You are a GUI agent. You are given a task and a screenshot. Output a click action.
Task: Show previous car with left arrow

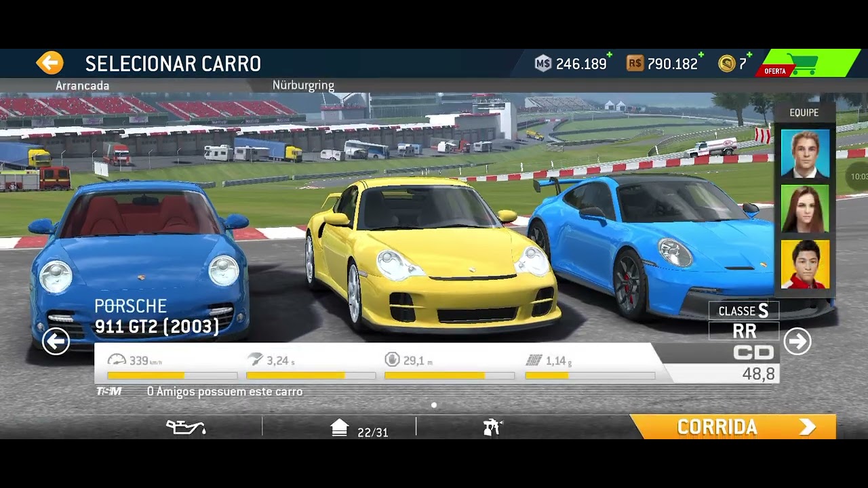[x=56, y=341]
